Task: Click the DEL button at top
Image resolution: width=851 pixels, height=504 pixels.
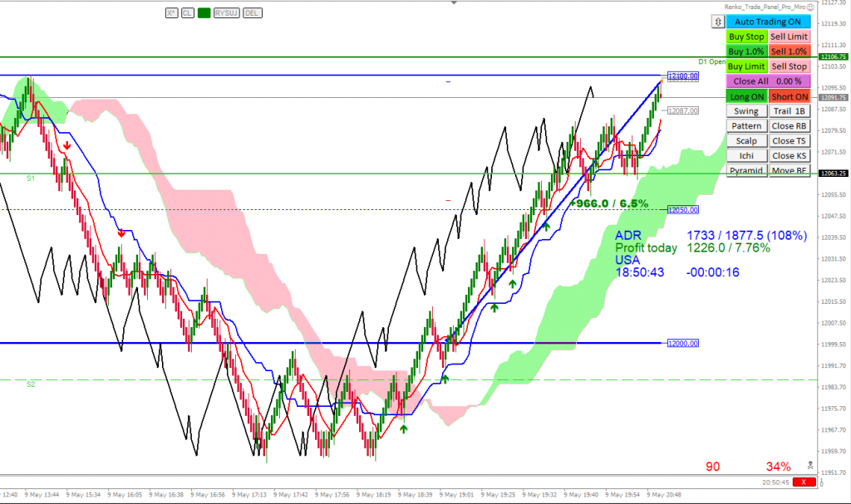Action: tap(252, 13)
